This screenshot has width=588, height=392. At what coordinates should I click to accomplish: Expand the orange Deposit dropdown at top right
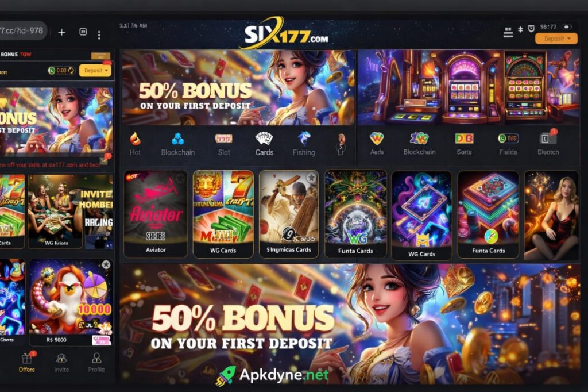tap(556, 39)
